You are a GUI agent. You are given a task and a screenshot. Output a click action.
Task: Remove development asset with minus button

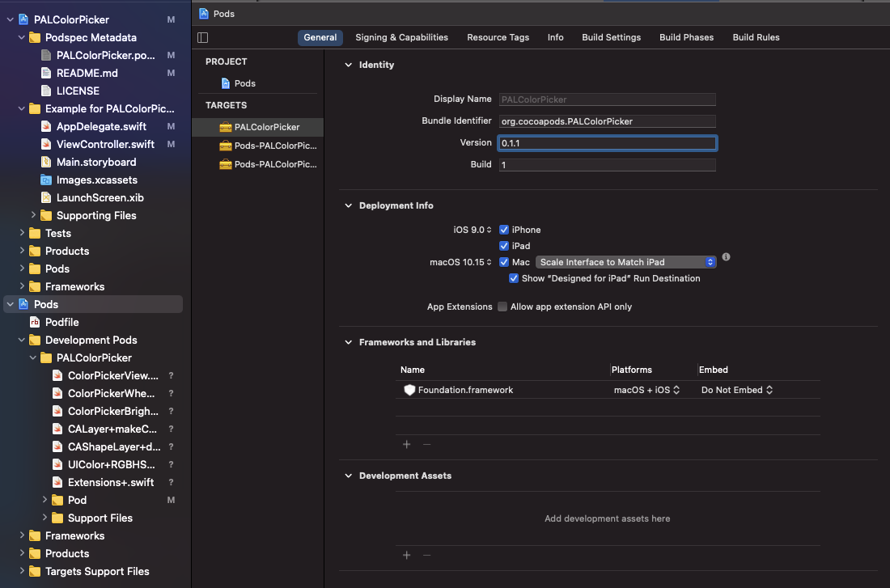(427, 555)
